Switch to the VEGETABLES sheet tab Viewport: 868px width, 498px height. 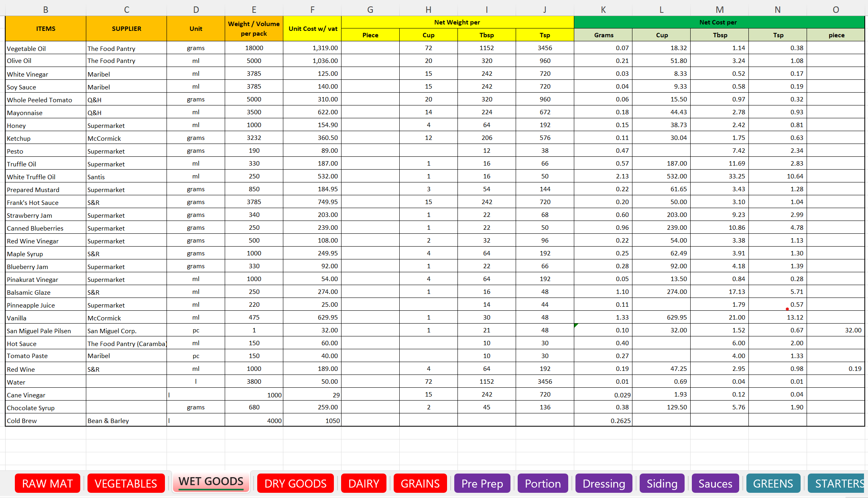tap(126, 484)
